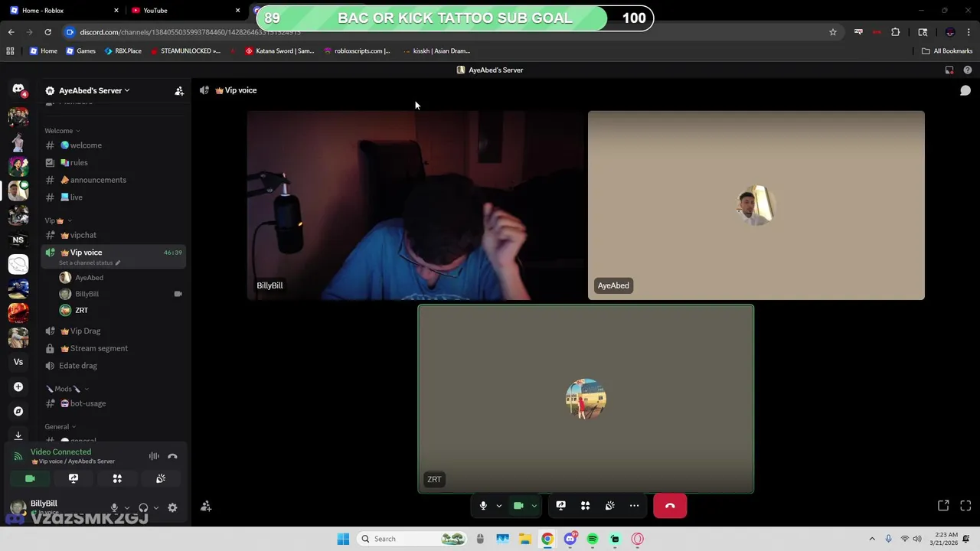Open Spotify from the taskbar
The width and height of the screenshot is (980, 551).
pyautogui.click(x=593, y=539)
